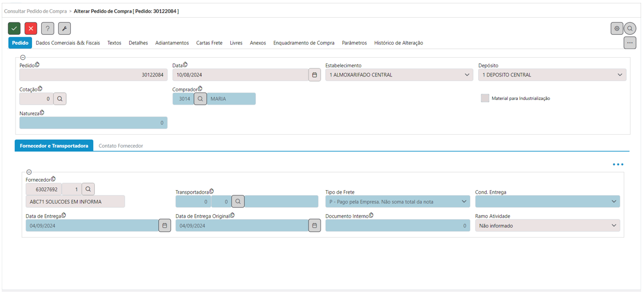Screen dimensions: 644x293
Task: Click the red cancel X button
Action: (31, 29)
